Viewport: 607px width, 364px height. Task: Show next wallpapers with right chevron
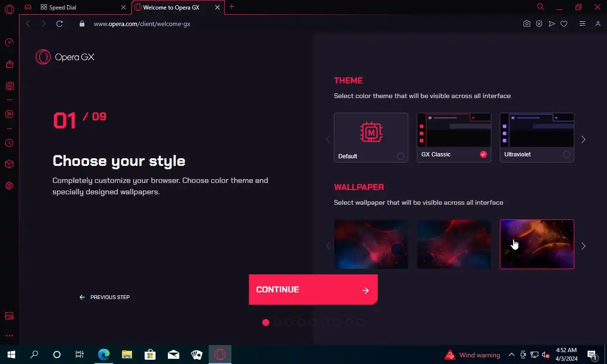pyautogui.click(x=583, y=246)
